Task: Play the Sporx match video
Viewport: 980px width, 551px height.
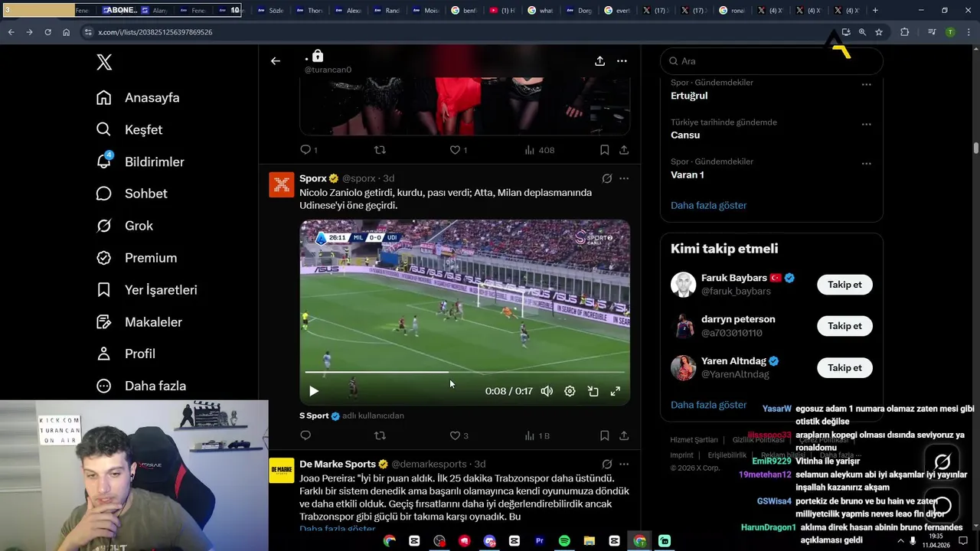Action: click(313, 391)
